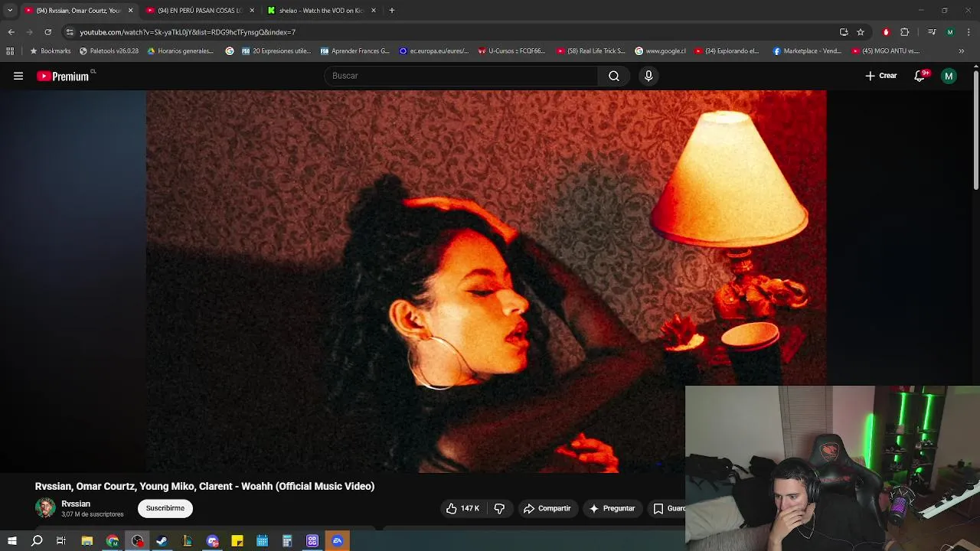Open Sticky Notes taskbar icon
Screen dimensions: 980x551
(x=237, y=541)
